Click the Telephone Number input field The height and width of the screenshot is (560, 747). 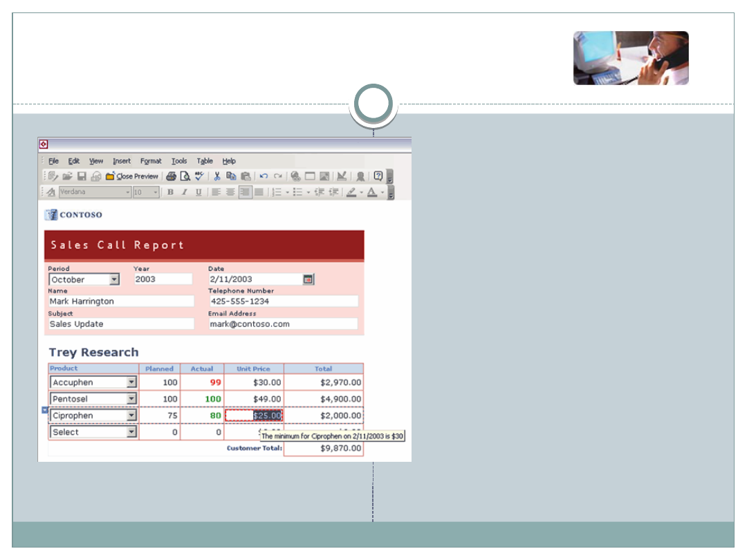(283, 301)
